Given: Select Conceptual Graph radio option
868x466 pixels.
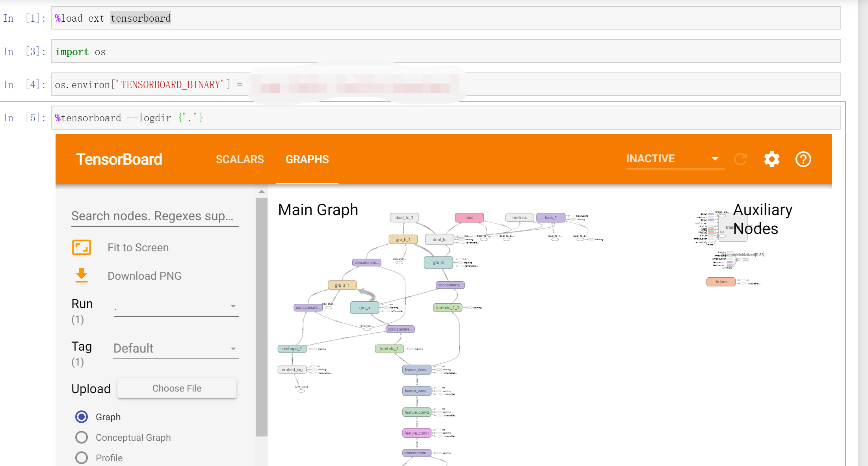Looking at the screenshot, I should tap(82, 437).
